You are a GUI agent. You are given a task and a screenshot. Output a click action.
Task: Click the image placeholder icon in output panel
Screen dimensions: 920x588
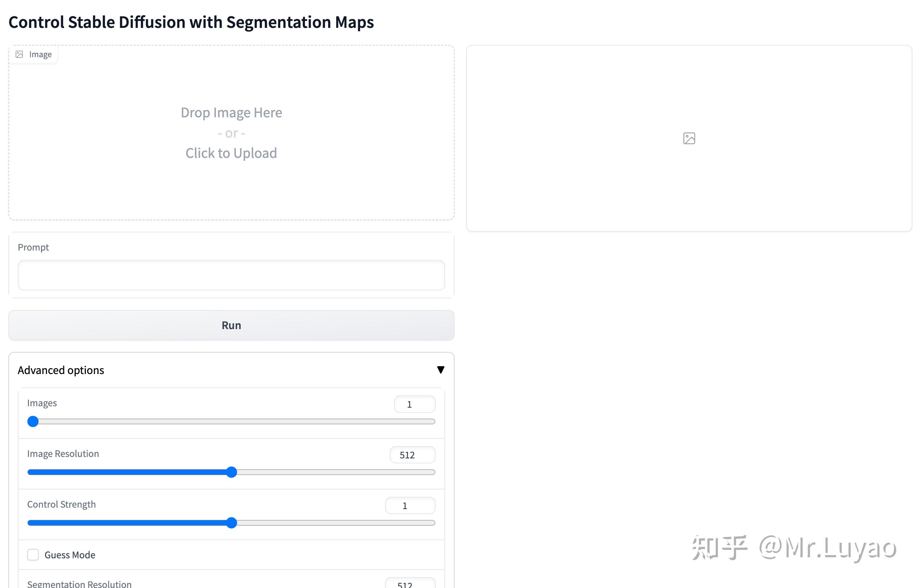[689, 138]
